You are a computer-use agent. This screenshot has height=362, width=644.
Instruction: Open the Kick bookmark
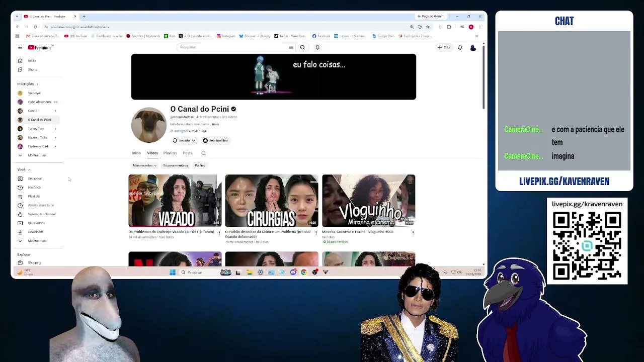point(170,36)
